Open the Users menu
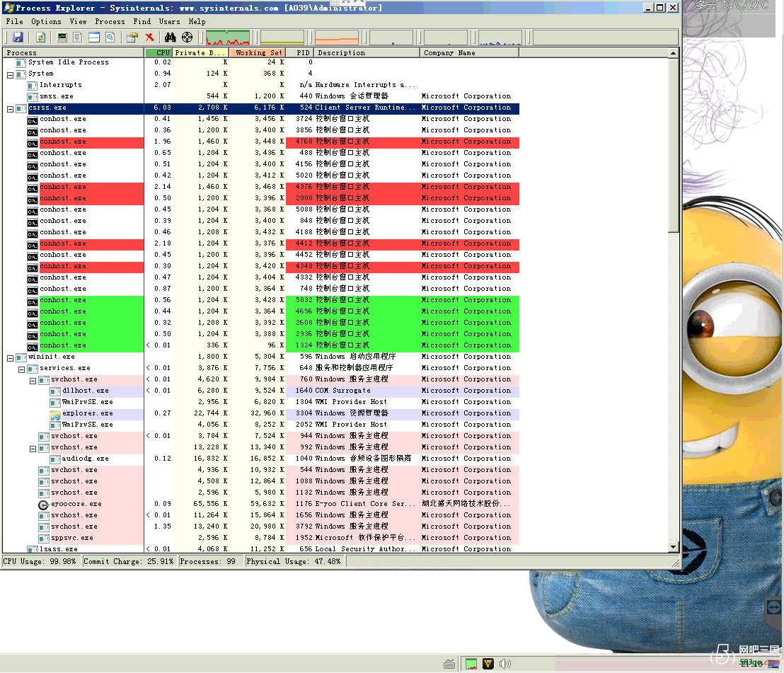Image resolution: width=784 pixels, height=673 pixels. coord(170,21)
